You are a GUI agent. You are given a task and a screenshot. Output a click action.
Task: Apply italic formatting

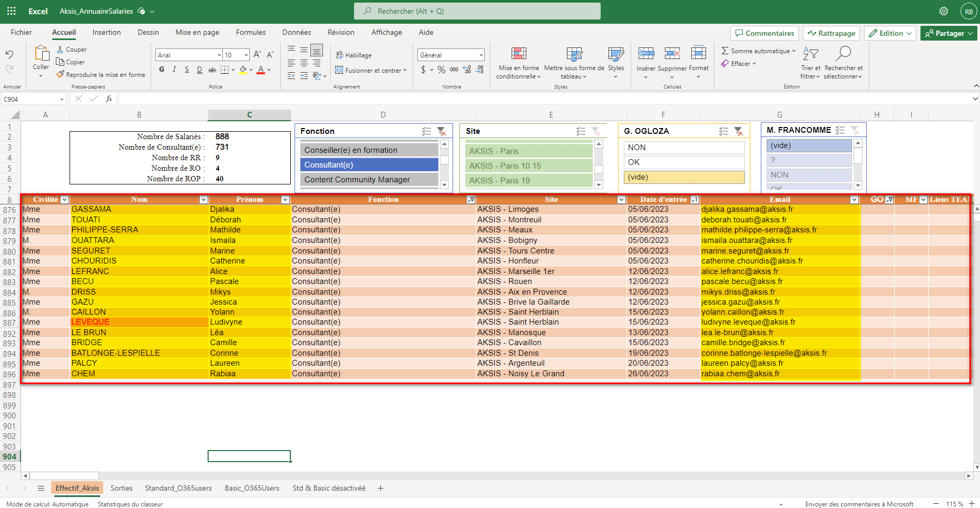pos(174,70)
